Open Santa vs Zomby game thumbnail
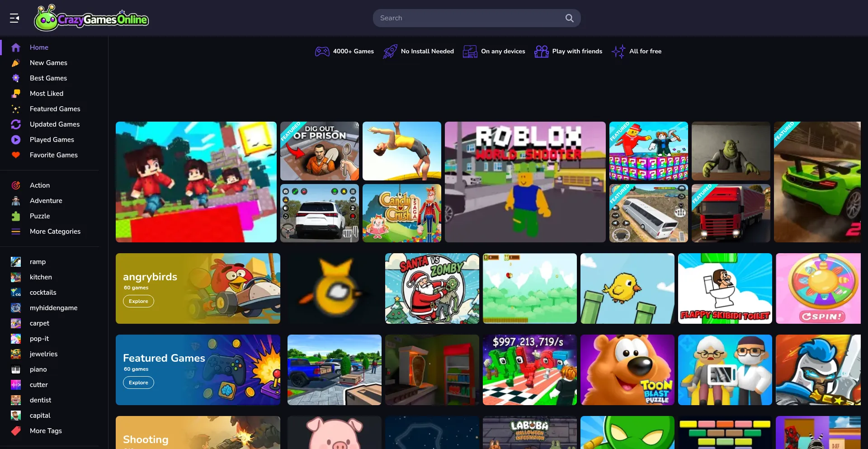868x449 pixels. pyautogui.click(x=432, y=288)
